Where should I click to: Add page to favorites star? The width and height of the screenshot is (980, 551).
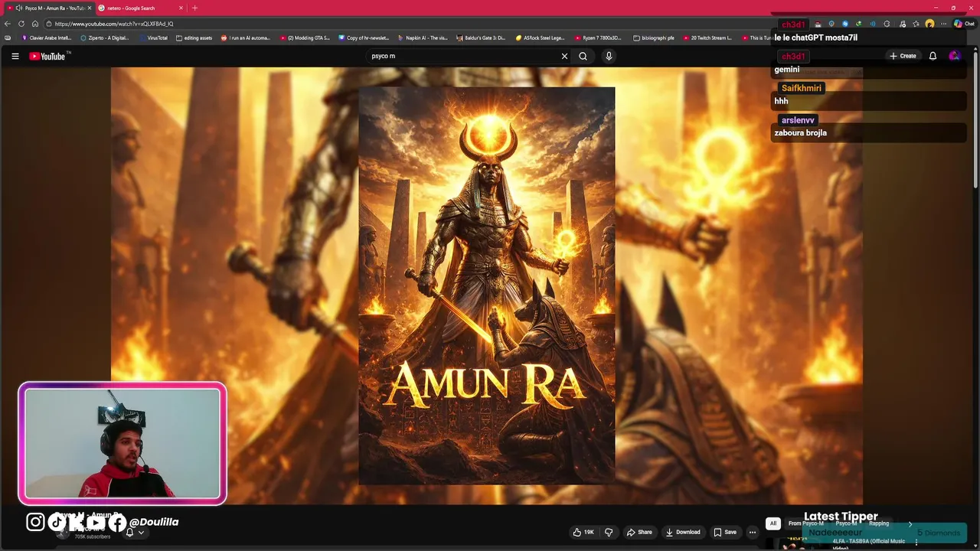[x=916, y=24]
